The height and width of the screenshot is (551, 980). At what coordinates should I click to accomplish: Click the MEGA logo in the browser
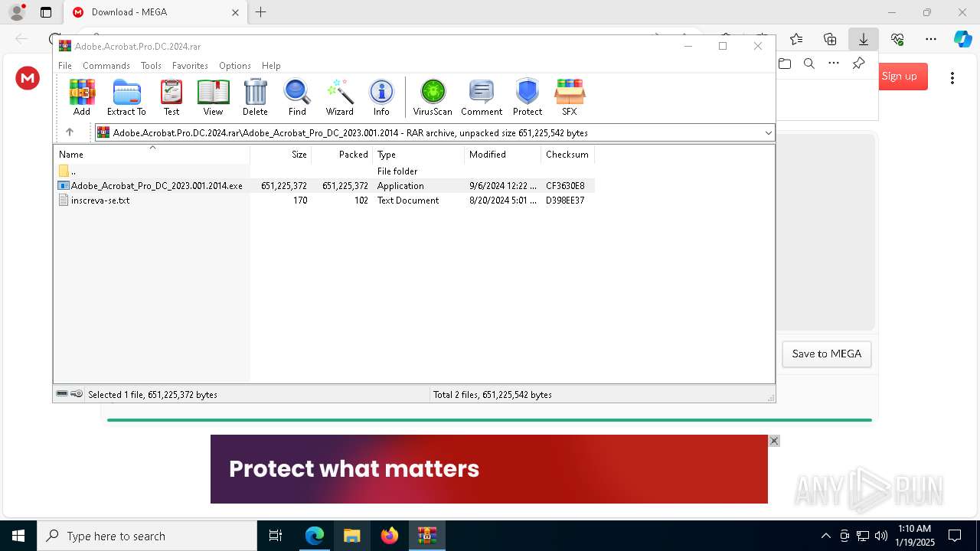28,78
